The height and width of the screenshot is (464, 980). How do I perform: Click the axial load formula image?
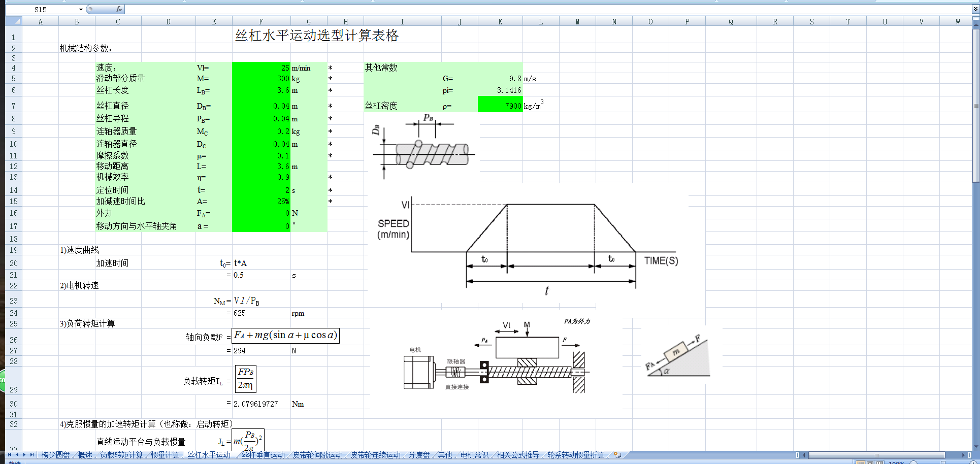[285, 336]
